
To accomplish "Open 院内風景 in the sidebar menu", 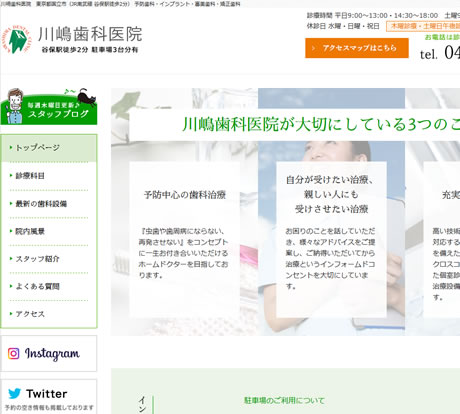I will coord(49,231).
